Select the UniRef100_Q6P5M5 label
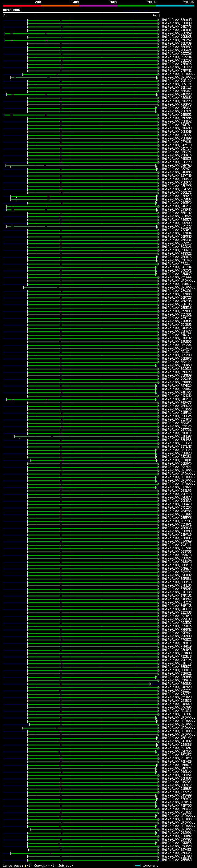197x868 pixels. click(177, 236)
